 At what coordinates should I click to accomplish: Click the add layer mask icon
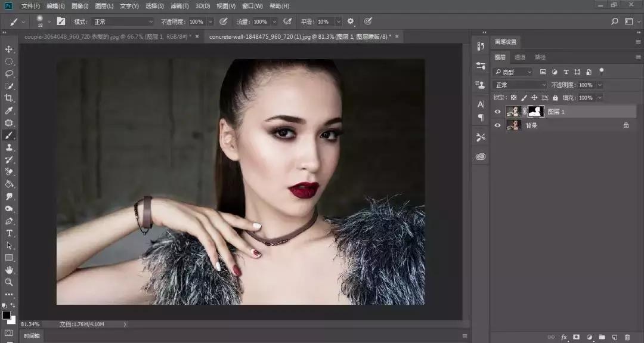pyautogui.click(x=576, y=337)
